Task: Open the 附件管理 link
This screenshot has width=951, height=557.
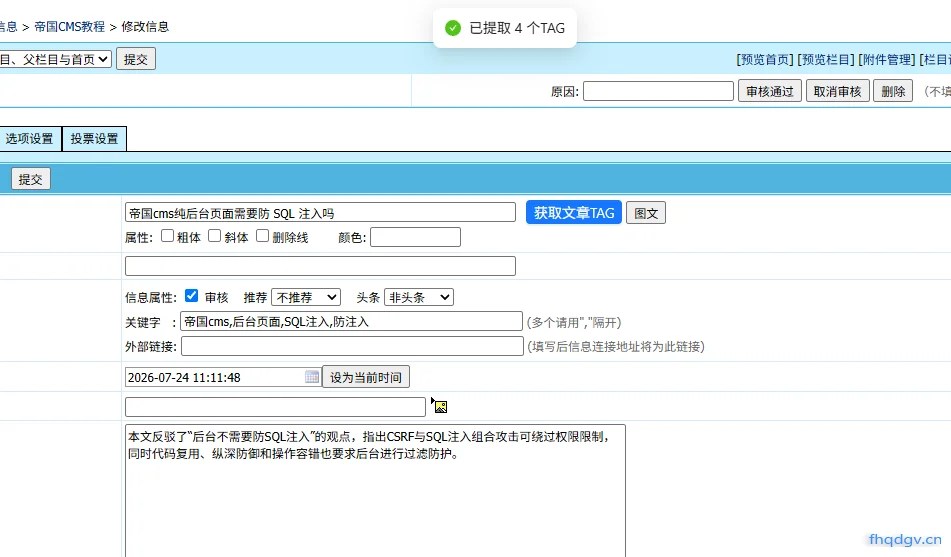Action: tap(887, 59)
